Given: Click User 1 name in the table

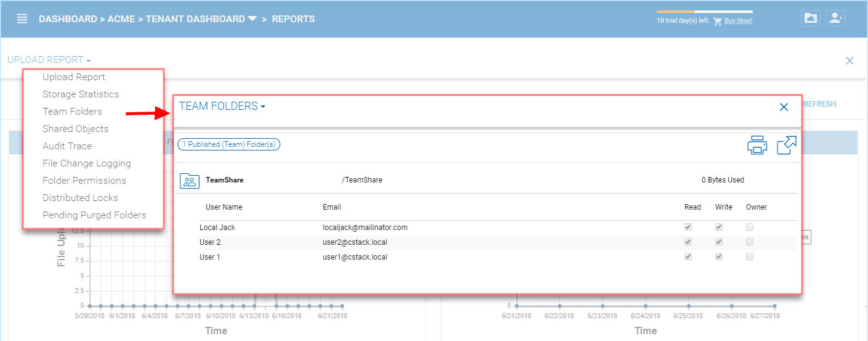Looking at the screenshot, I should [x=210, y=257].
